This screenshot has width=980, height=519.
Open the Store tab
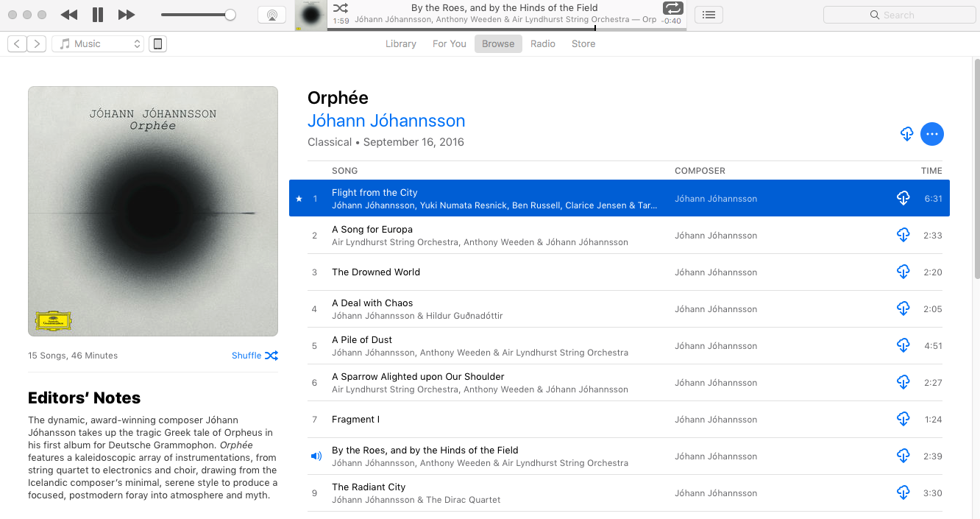coord(583,44)
